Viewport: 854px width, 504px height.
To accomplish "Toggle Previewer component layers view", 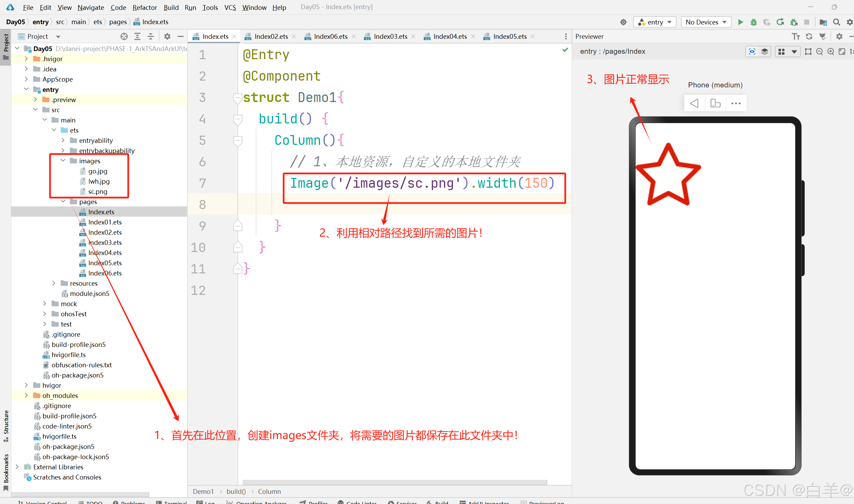I will [765, 51].
